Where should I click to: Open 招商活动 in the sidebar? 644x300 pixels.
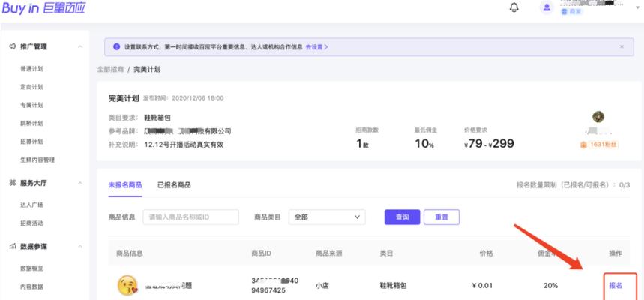click(x=31, y=223)
